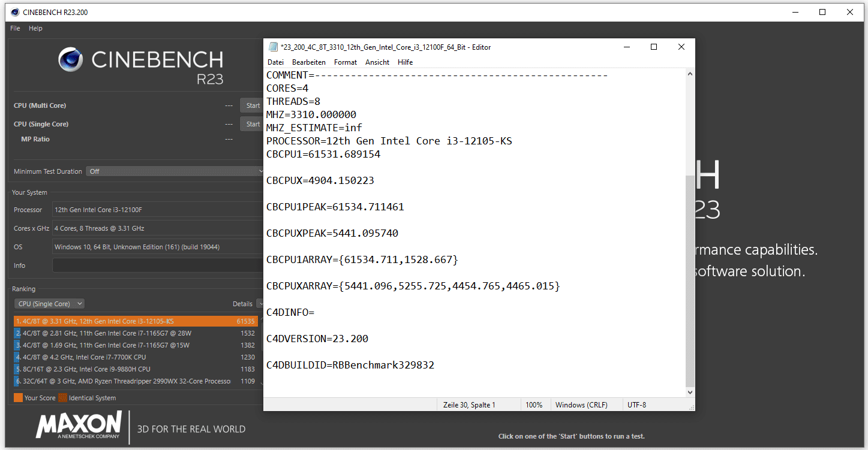
Task: Click the Windows (CRLF) status entry
Action: coord(581,405)
